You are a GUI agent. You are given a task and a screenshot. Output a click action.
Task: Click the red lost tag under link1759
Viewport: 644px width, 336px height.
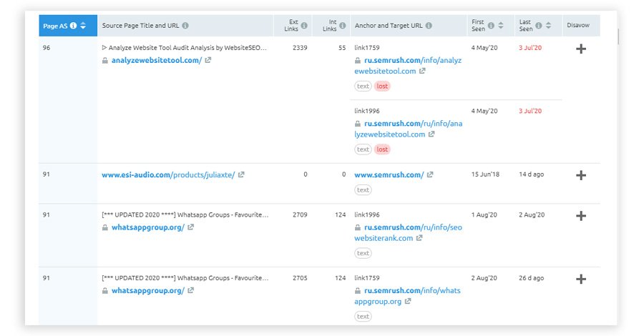pos(382,87)
